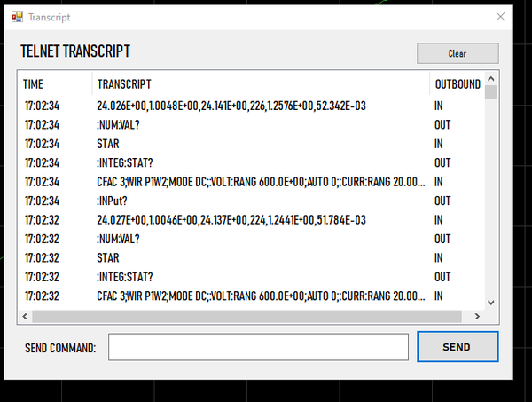This screenshot has width=532, height=402.
Task: Click the vertical scrollbar up arrow
Action: [x=491, y=80]
